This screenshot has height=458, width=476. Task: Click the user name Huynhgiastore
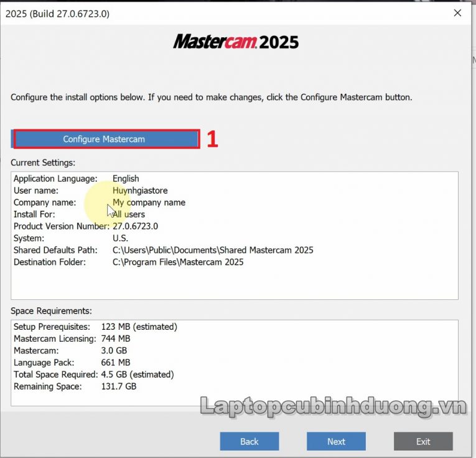point(140,190)
